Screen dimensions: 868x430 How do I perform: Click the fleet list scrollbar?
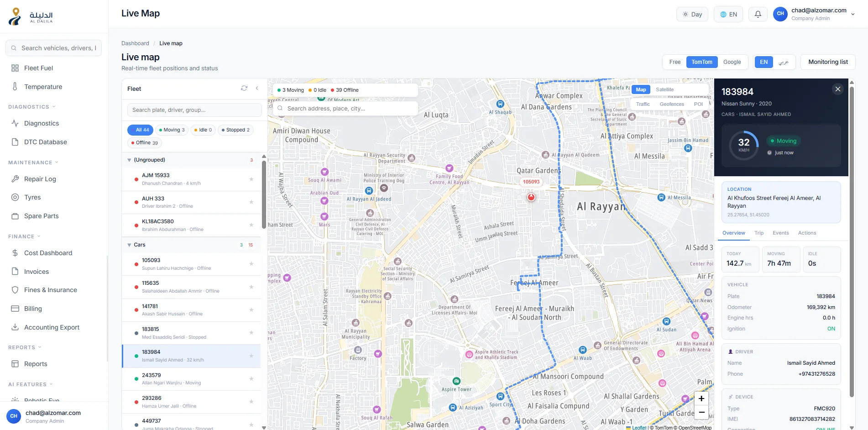[264, 194]
